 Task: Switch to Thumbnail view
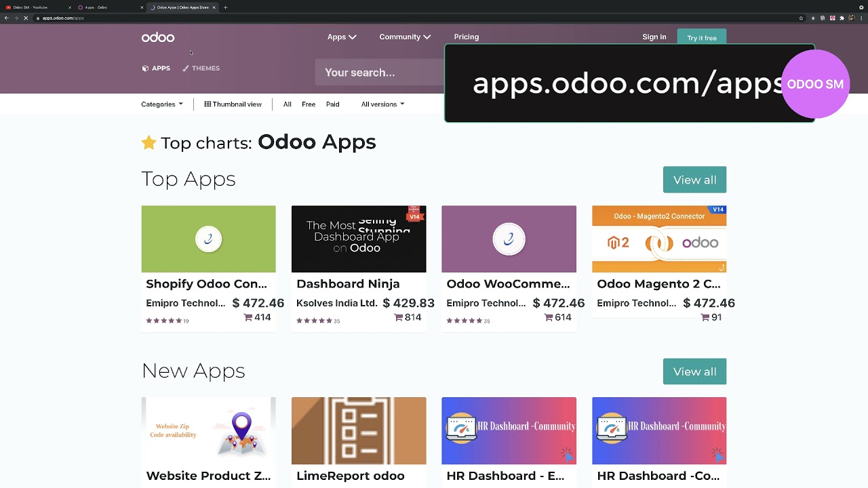click(233, 104)
